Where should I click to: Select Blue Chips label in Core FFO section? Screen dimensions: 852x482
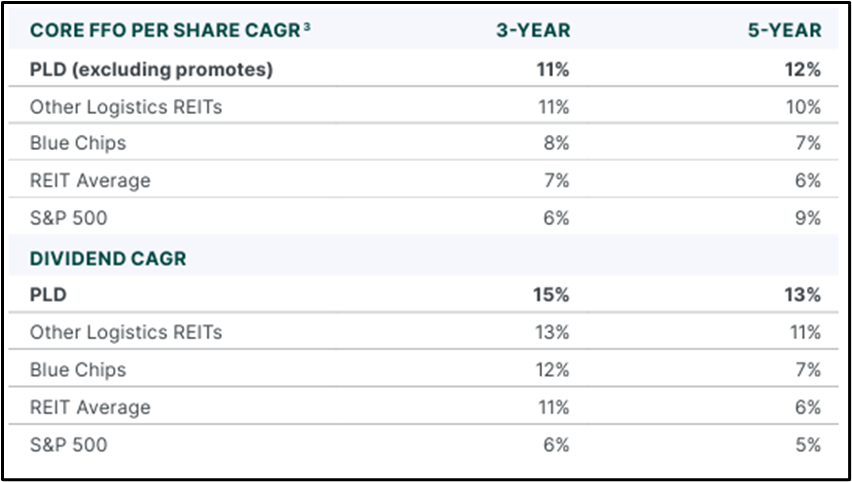pyautogui.click(x=78, y=143)
